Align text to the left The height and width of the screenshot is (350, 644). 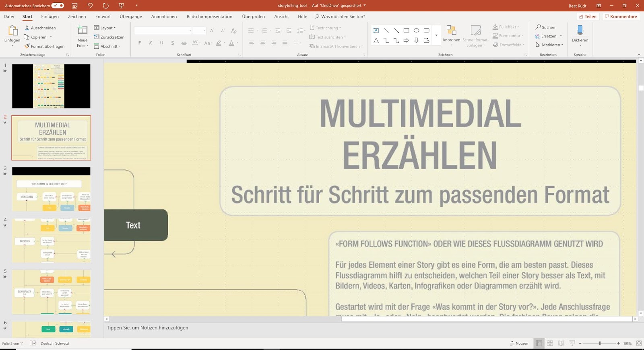pos(252,43)
